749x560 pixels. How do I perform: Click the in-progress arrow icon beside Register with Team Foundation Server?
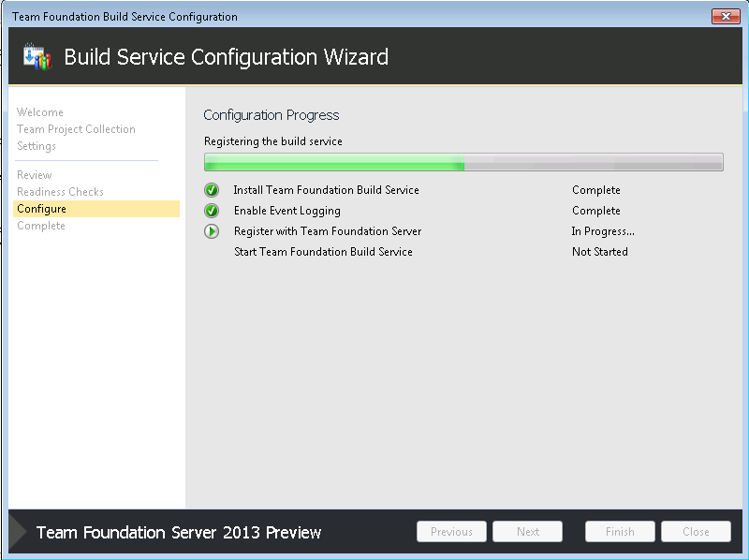[x=212, y=231]
